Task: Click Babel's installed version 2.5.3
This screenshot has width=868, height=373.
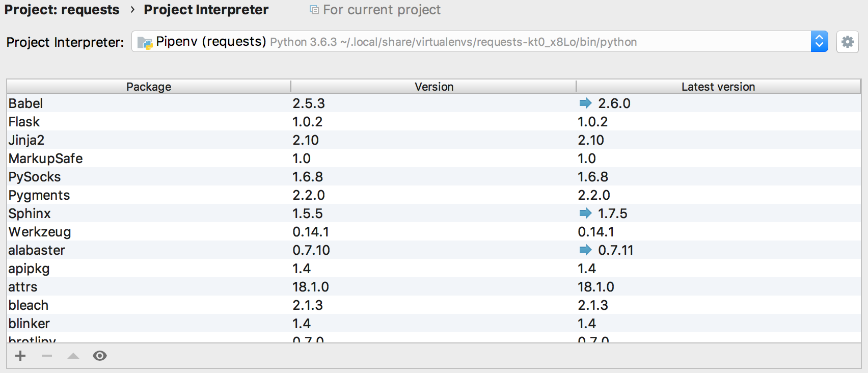Action: 309,103
